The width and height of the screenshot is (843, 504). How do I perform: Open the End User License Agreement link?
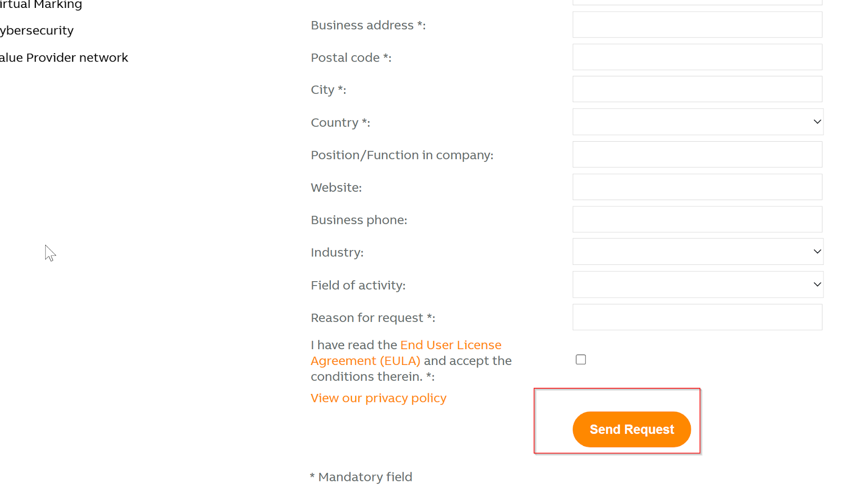(x=406, y=353)
